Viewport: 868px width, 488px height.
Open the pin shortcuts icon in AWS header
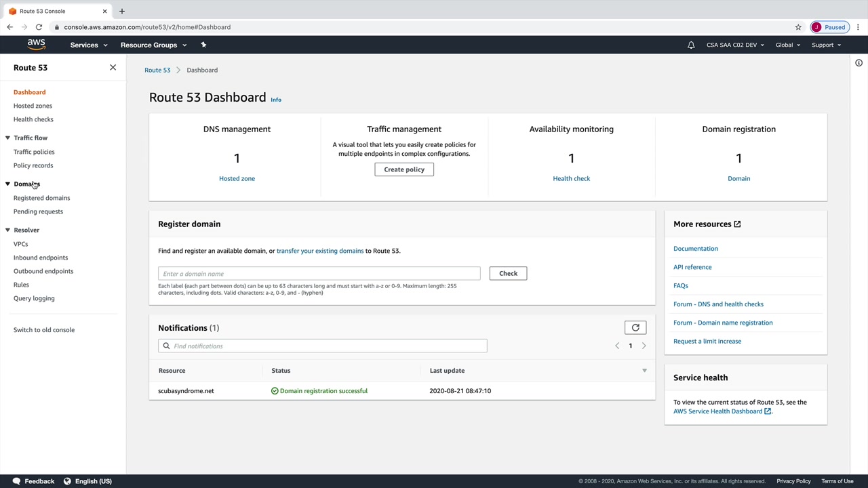coord(203,45)
